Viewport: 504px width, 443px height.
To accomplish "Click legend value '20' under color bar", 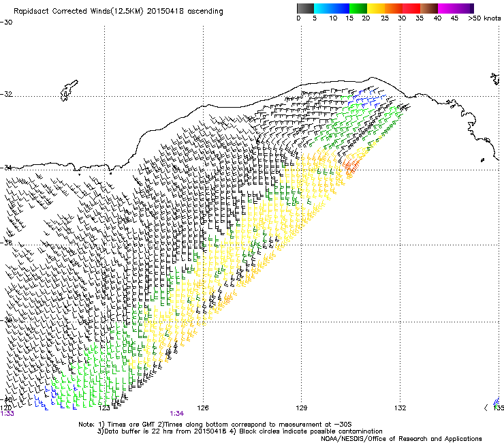I will (x=366, y=18).
